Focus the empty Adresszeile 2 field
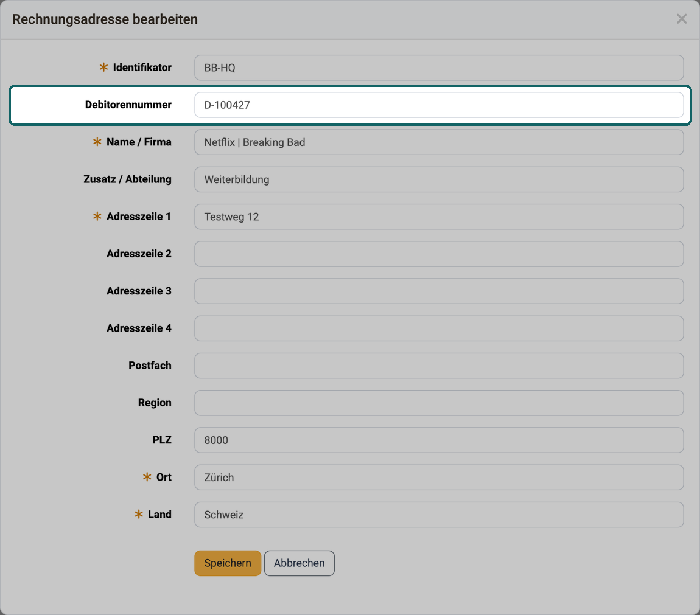 [x=439, y=254]
